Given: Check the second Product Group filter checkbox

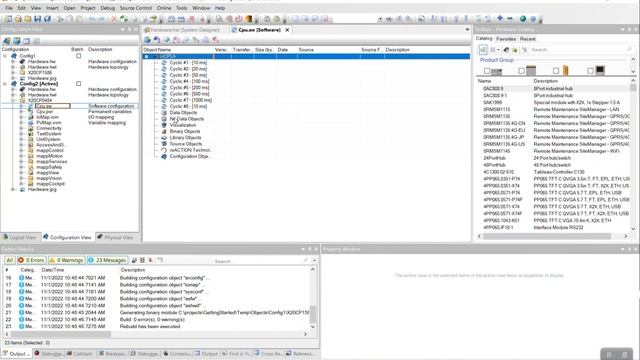Looking at the screenshot, I should [x=521, y=71].
